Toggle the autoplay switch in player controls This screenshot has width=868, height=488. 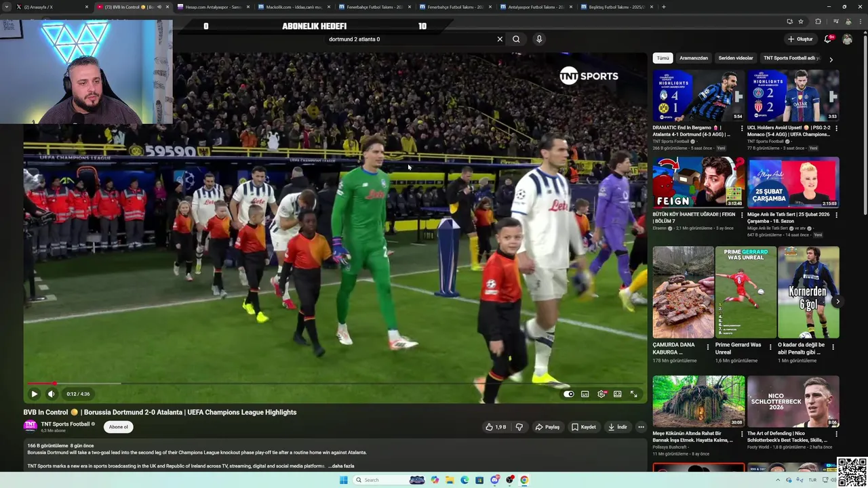click(568, 394)
